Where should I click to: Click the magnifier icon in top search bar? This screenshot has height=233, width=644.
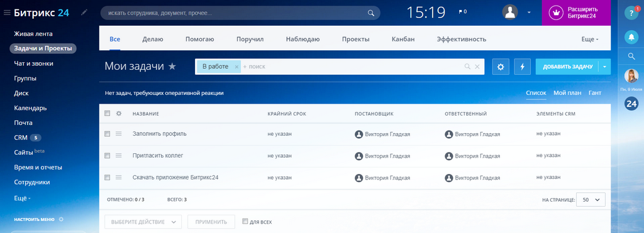coord(371,13)
